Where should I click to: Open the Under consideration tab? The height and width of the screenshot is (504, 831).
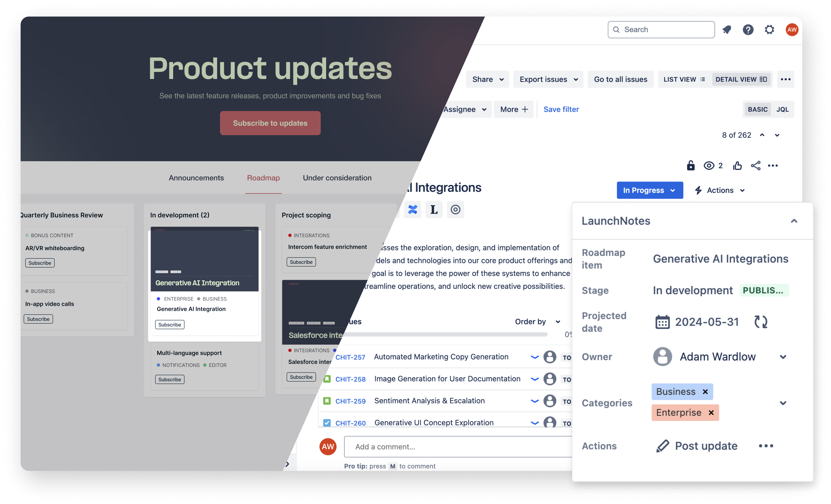point(337,178)
